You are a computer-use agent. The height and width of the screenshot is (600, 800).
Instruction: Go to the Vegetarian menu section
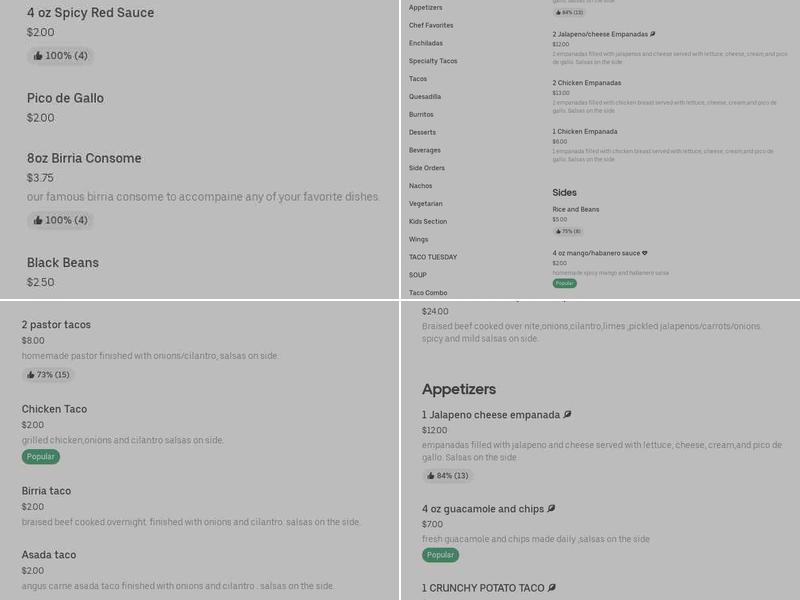426,204
